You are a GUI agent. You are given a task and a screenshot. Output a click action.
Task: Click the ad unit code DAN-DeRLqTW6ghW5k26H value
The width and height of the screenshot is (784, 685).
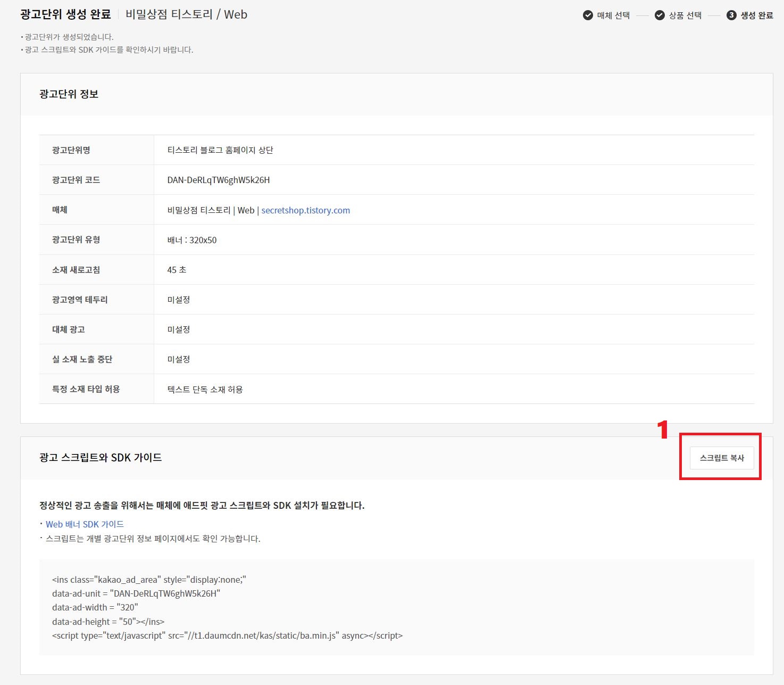pos(219,180)
